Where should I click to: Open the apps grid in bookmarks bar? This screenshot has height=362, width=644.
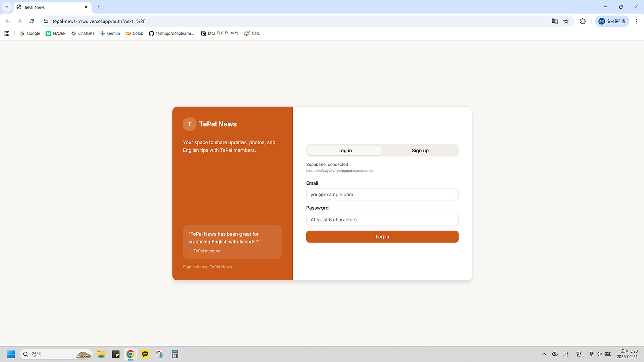click(7, 33)
